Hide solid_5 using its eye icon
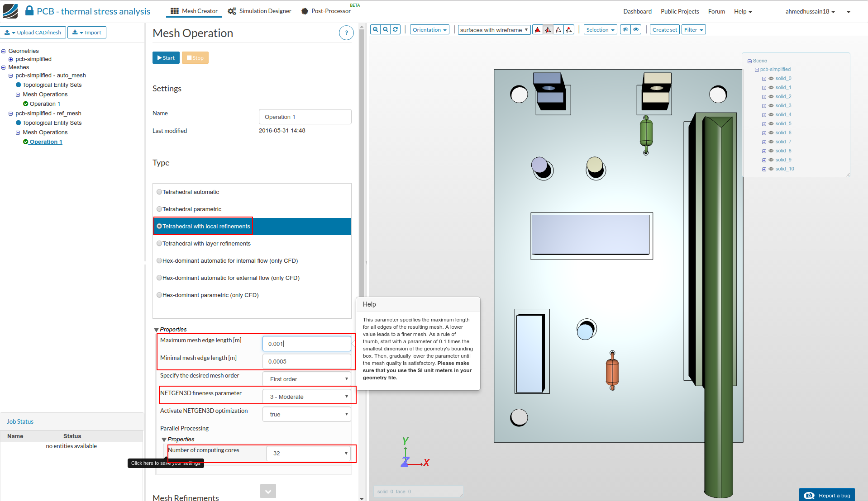This screenshot has width=868, height=501. click(x=771, y=124)
